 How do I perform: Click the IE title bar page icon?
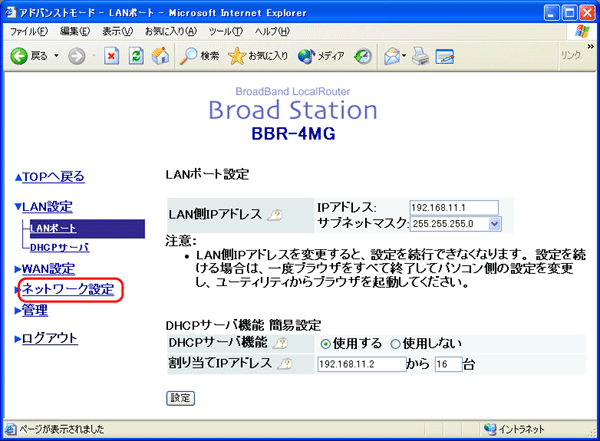tap(10, 13)
